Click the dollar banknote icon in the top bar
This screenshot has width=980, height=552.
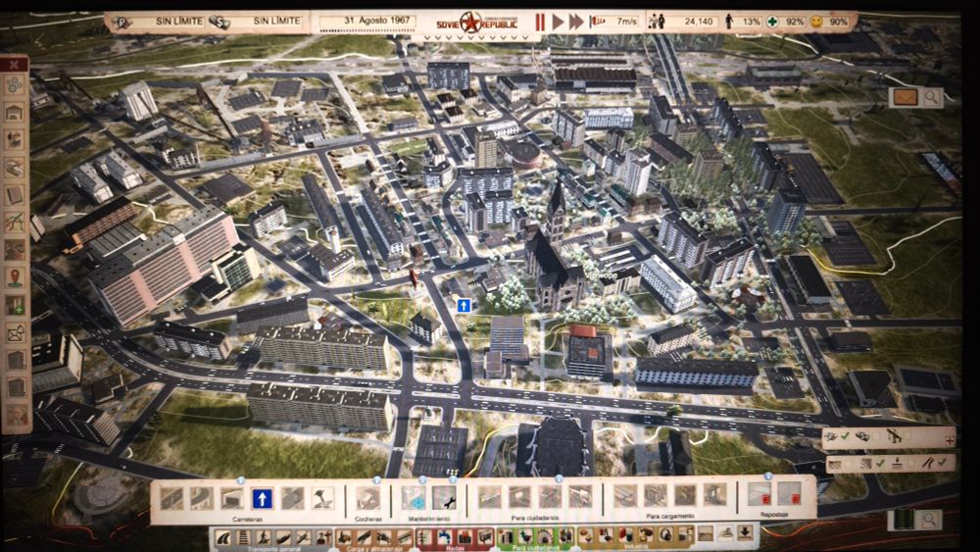coord(219,24)
